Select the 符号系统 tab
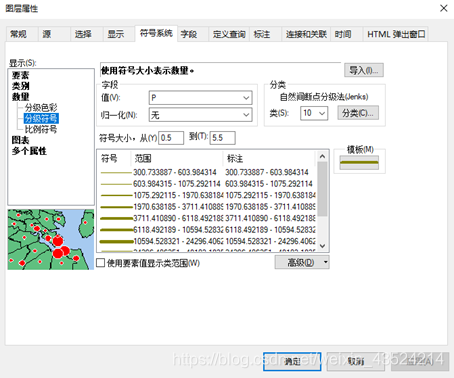Viewport: 454px width, 378px height. (x=156, y=33)
